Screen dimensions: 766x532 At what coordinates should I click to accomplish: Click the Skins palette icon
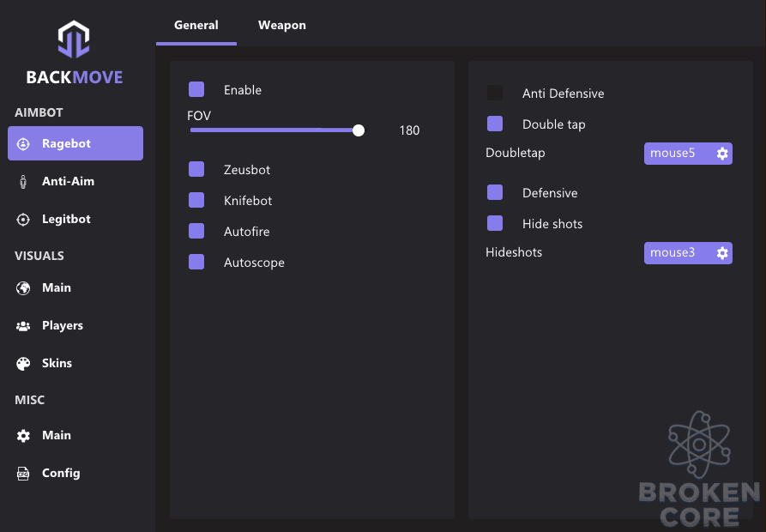23,364
